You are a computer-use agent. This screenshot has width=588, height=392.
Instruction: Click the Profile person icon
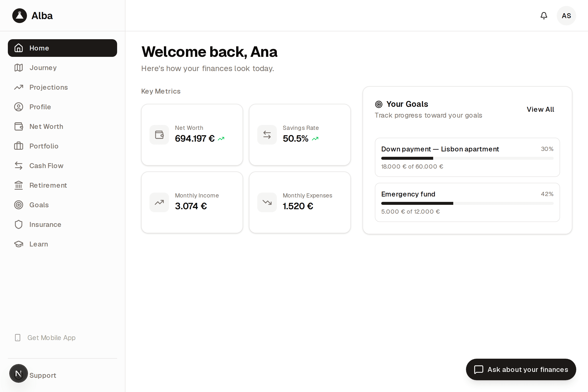click(19, 107)
